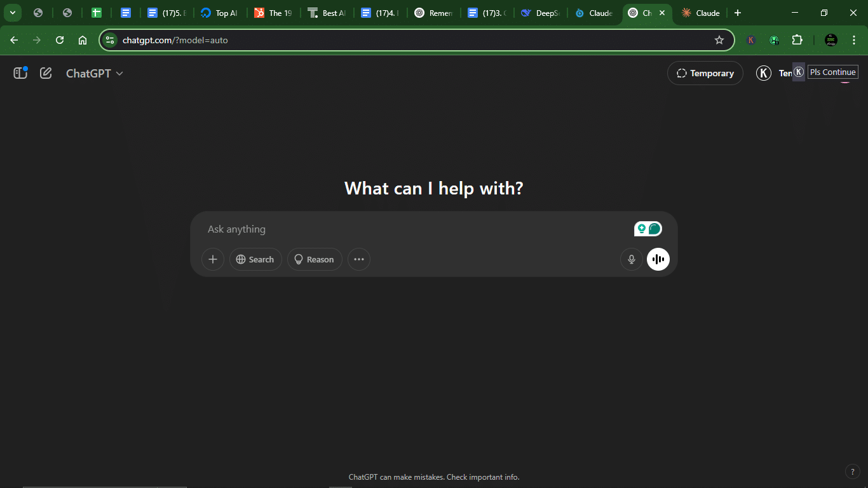Expand the ChatGPT model selector dropdown
Screen dimensions: 868x488
(95, 73)
